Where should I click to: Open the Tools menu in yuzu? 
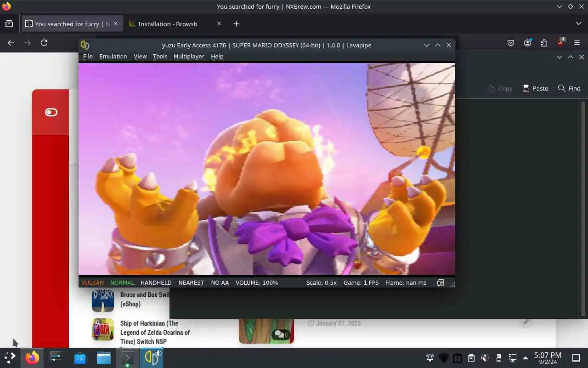(x=160, y=56)
